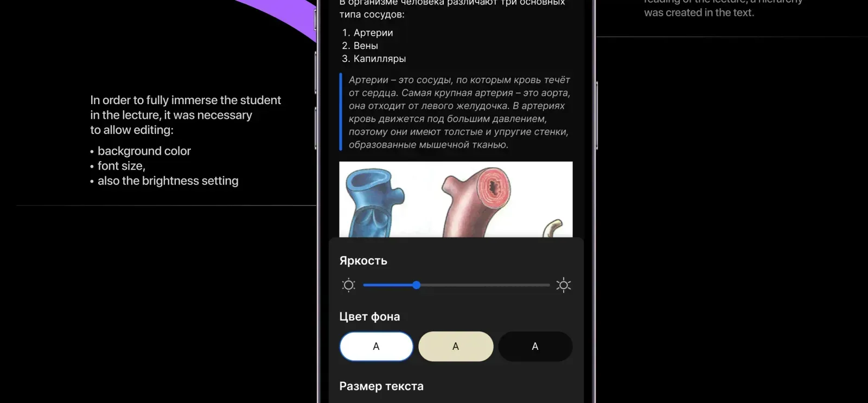The width and height of the screenshot is (868, 403).
Task: Tap the red artery cross-section illustration
Action: (475, 204)
